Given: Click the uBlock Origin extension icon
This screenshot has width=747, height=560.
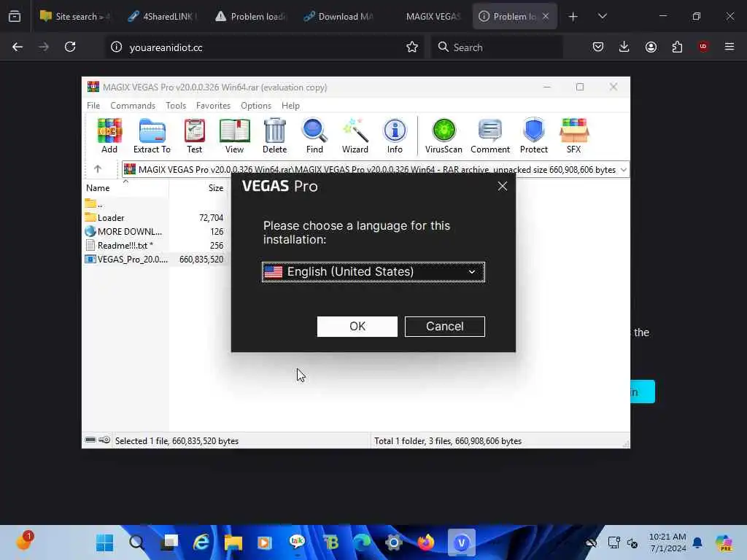Looking at the screenshot, I should (x=703, y=47).
